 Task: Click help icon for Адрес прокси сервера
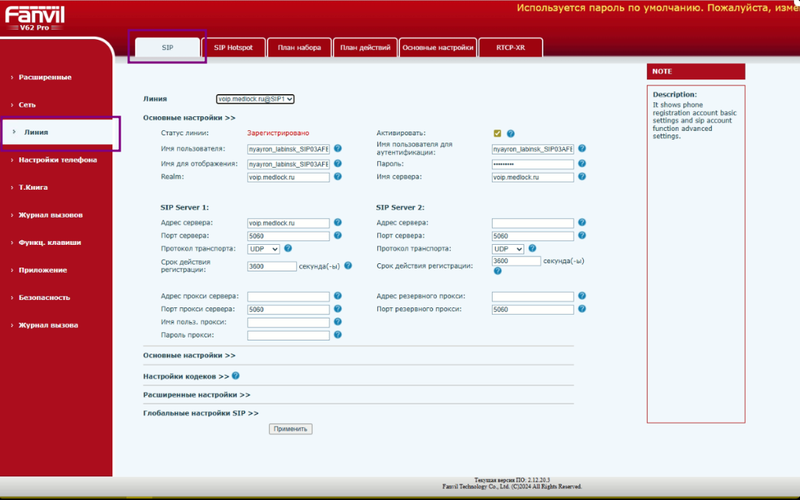(338, 296)
